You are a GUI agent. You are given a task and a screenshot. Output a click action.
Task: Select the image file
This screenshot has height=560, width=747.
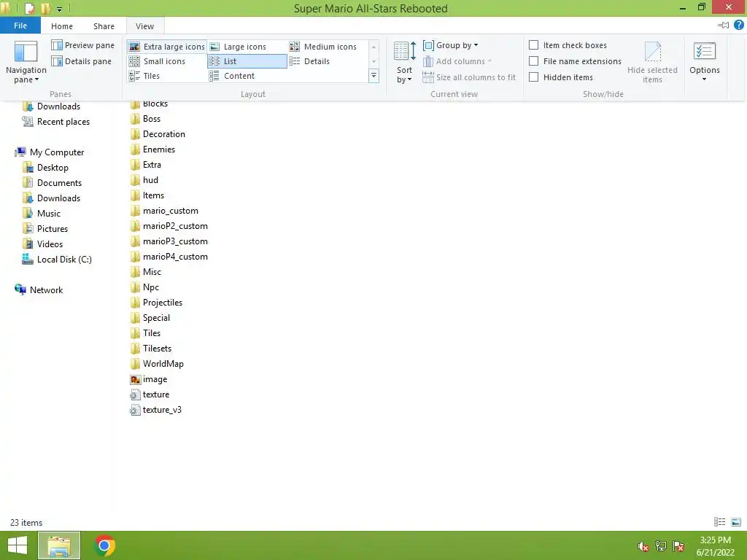[149, 379]
